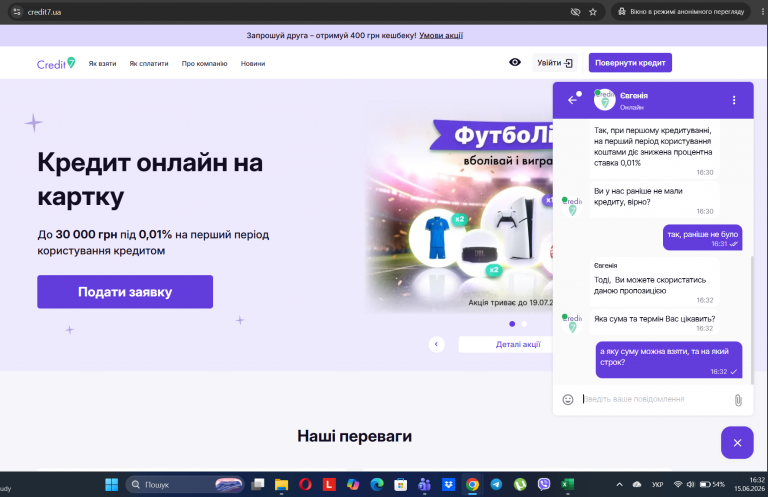Open the Про компанію menu item
This screenshot has height=497, width=768.
(x=204, y=64)
